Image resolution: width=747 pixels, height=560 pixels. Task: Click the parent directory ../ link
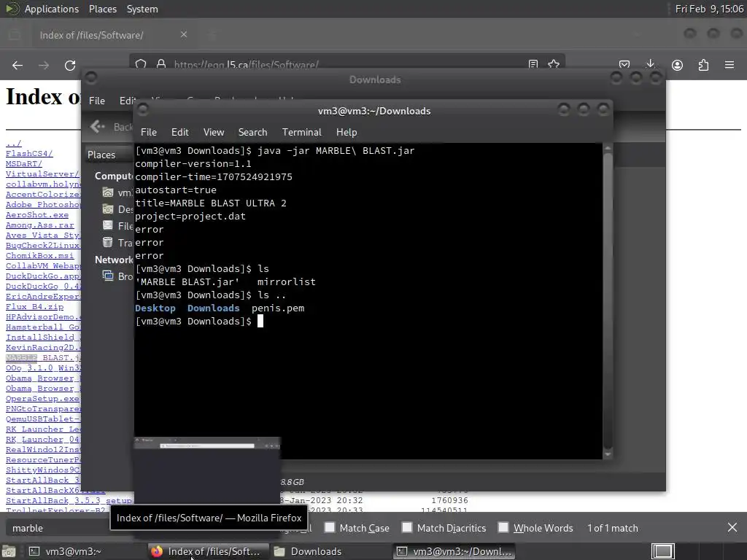coord(13,144)
